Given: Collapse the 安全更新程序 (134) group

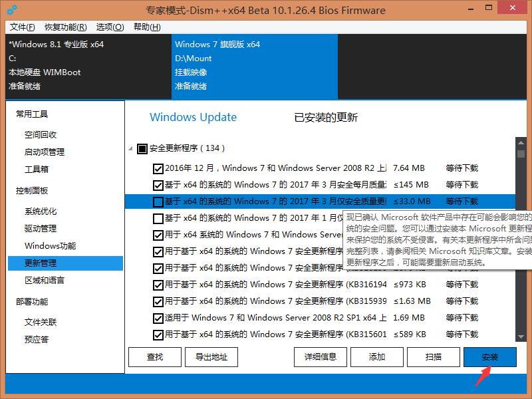Looking at the screenshot, I should [x=130, y=148].
